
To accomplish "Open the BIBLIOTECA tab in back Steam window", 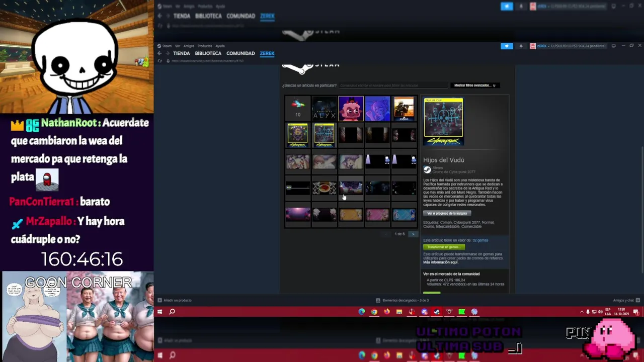I will 208,16.
